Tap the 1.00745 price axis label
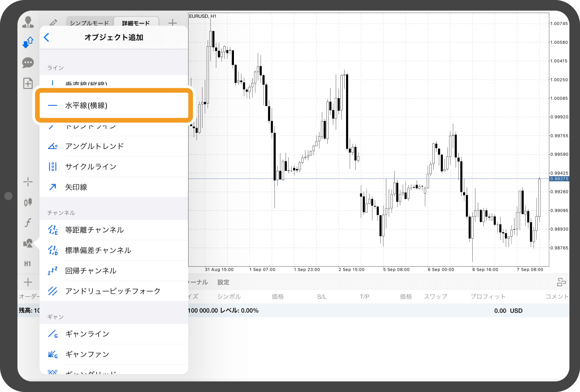This screenshot has height=392, width=580. coord(559,24)
